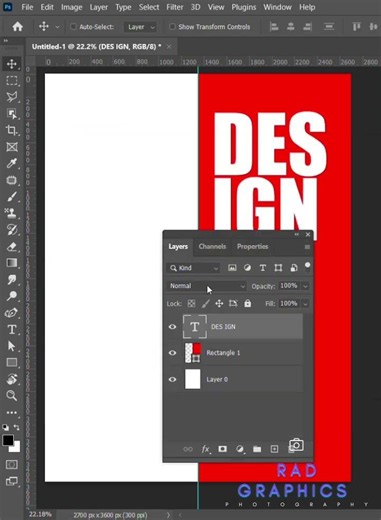Select the Rectangle shape tool

tap(12, 362)
